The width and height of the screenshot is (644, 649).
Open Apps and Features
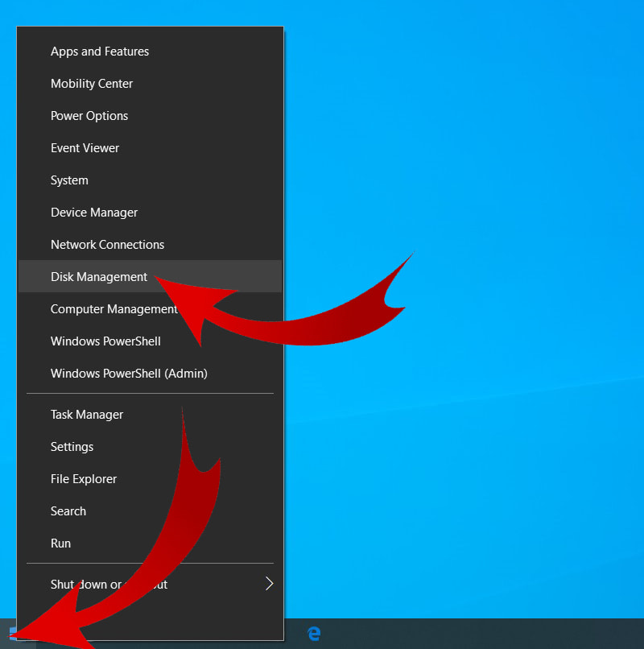(x=100, y=51)
